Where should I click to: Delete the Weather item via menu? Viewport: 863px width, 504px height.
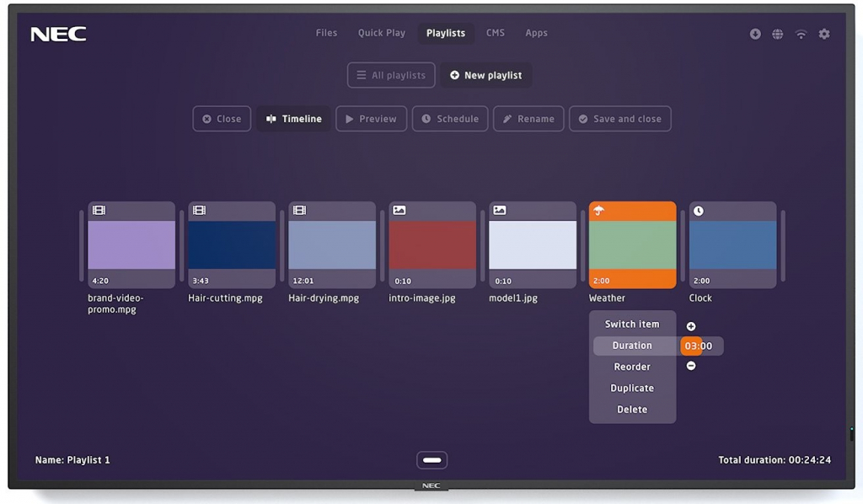(632, 409)
